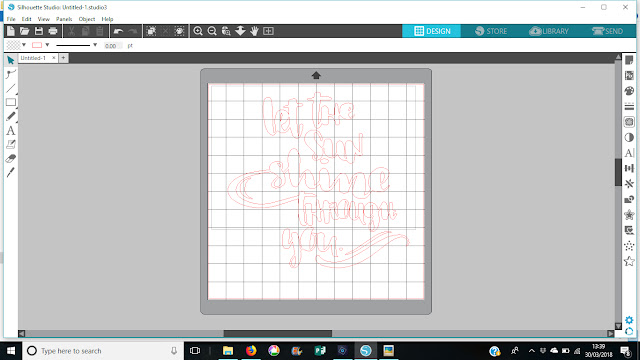Open preferences with the blue gear icon
Viewport: 640px width, 360px height.
629,320
